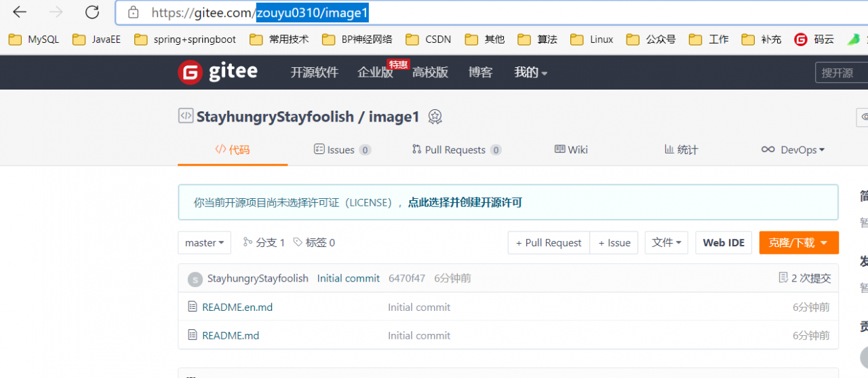The width and height of the screenshot is (868, 378).
Task: View branches via 分支 1
Action: pyautogui.click(x=264, y=243)
